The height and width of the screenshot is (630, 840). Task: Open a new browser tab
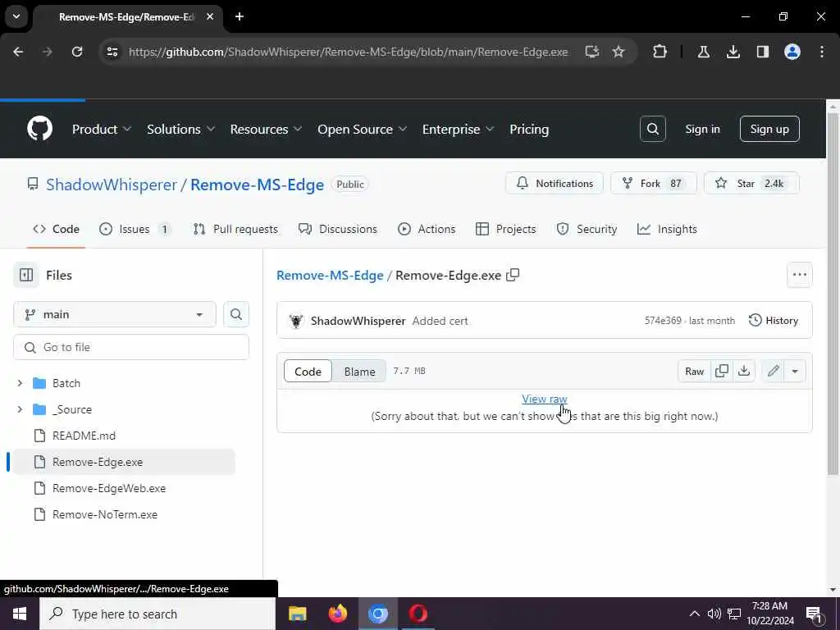tap(240, 16)
